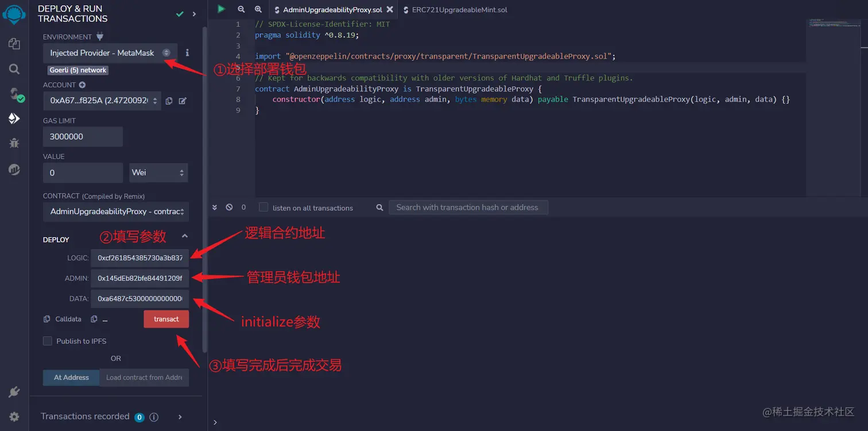Open the Environment Injected Provider dropdown
This screenshot has width=868, height=431.
110,53
